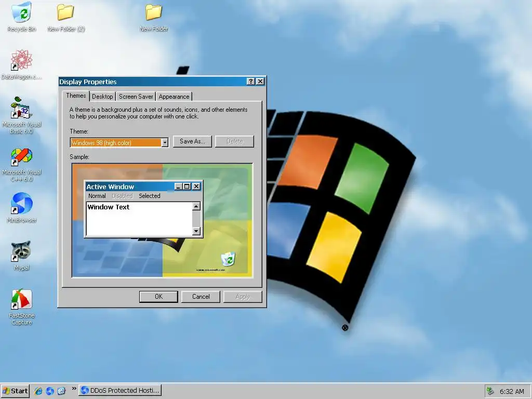Click sample Active Window close button
The width and height of the screenshot is (532, 399).
point(196,187)
